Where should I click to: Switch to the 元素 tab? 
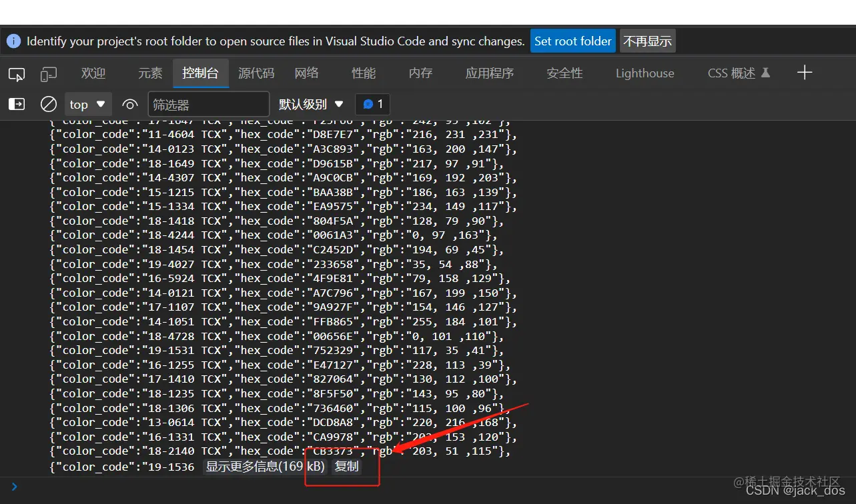point(150,73)
